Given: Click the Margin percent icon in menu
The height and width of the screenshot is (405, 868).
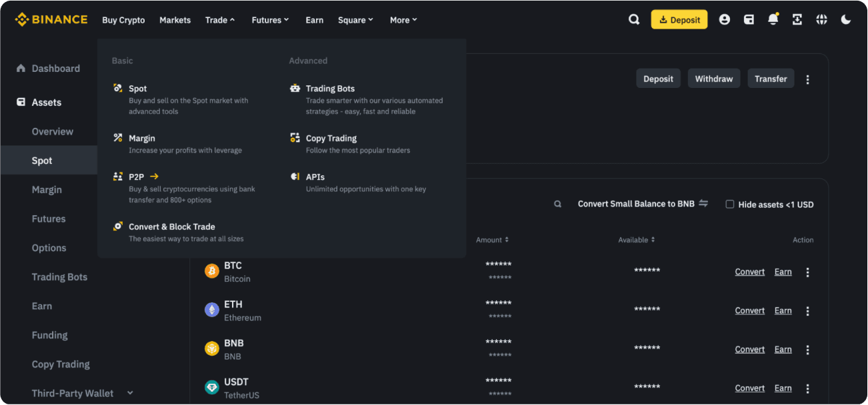Looking at the screenshot, I should (x=118, y=138).
